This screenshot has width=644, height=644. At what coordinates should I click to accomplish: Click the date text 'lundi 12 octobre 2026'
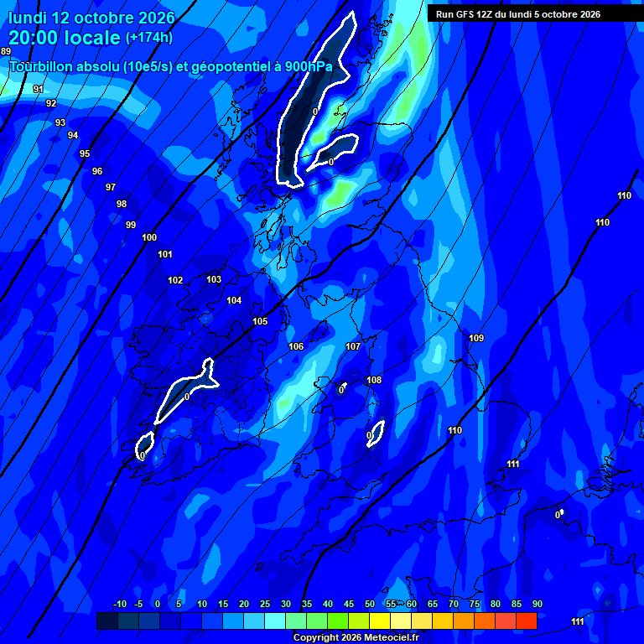91,18
